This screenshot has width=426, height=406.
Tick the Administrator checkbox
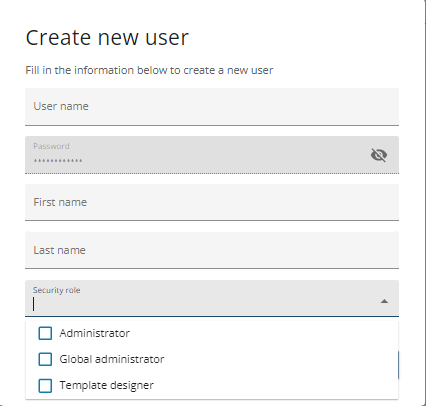tap(45, 333)
